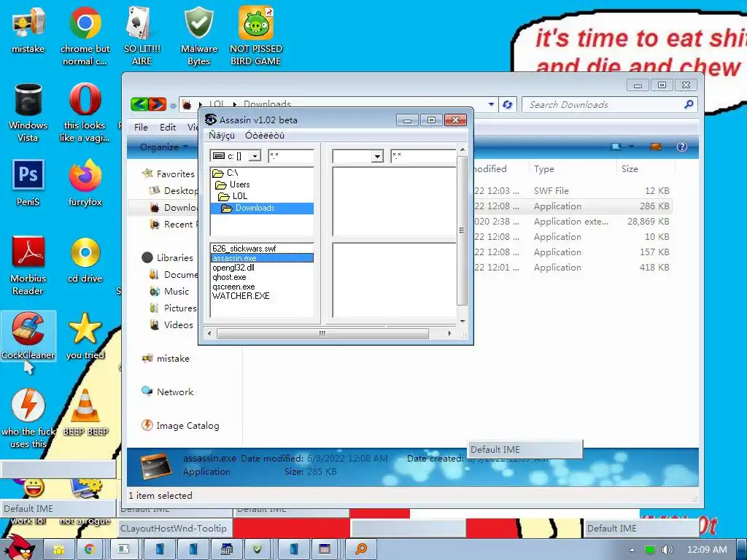The width and height of the screenshot is (747, 560).
Task: Open the magnifier taskbar icon
Action: tap(360, 549)
